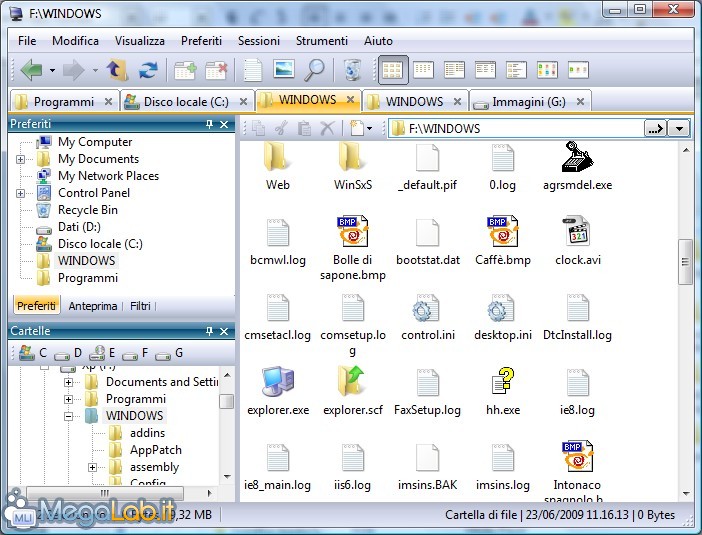Image resolution: width=702 pixels, height=535 pixels.
Task: Show the Filtri panel tab
Action: pyautogui.click(x=140, y=306)
